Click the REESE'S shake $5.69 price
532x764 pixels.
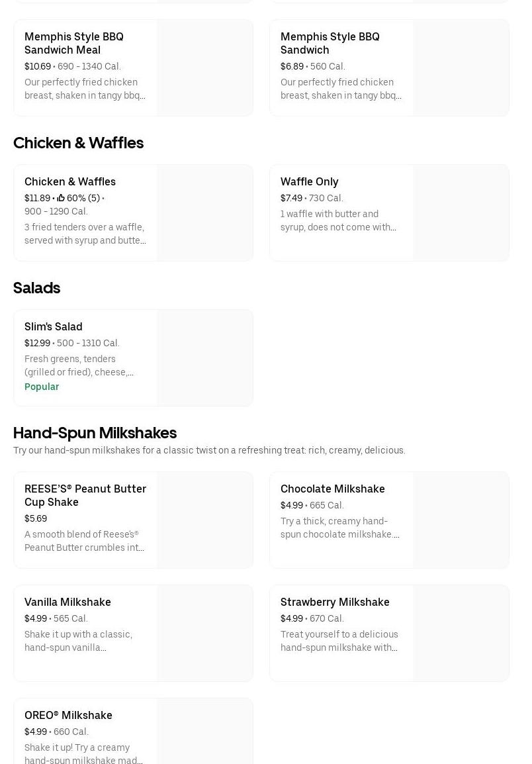point(36,518)
